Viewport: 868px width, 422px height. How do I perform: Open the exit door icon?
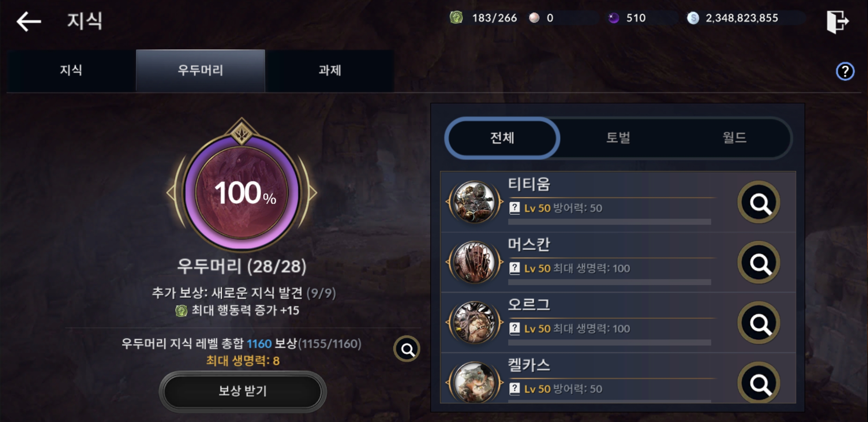pyautogui.click(x=837, y=21)
